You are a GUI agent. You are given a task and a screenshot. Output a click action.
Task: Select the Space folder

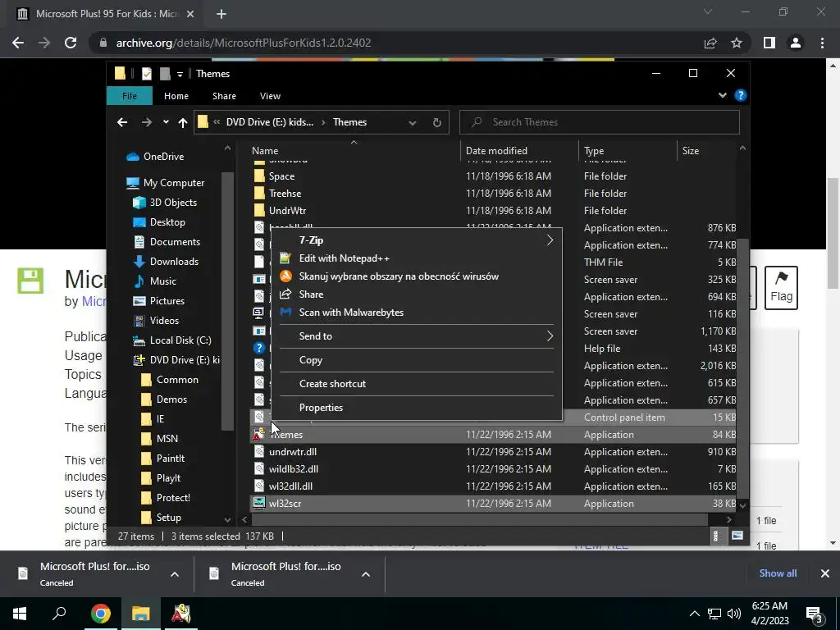pyautogui.click(x=281, y=176)
